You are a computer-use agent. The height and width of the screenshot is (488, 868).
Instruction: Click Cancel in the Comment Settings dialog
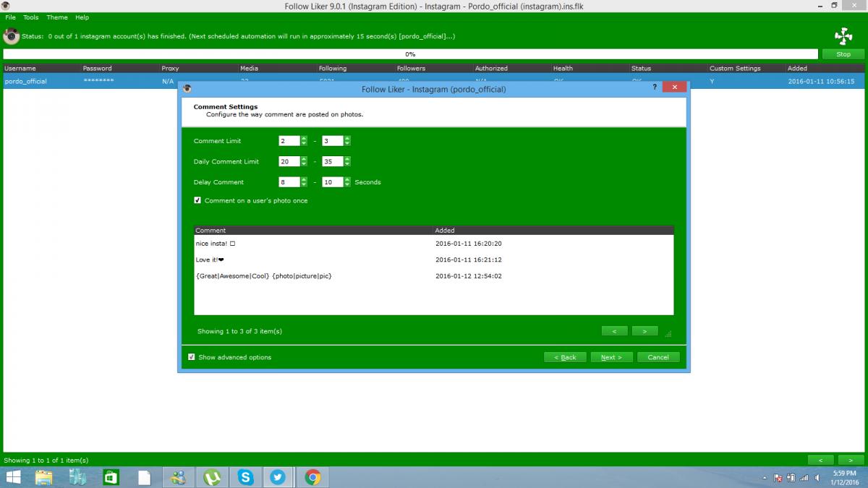coord(658,357)
